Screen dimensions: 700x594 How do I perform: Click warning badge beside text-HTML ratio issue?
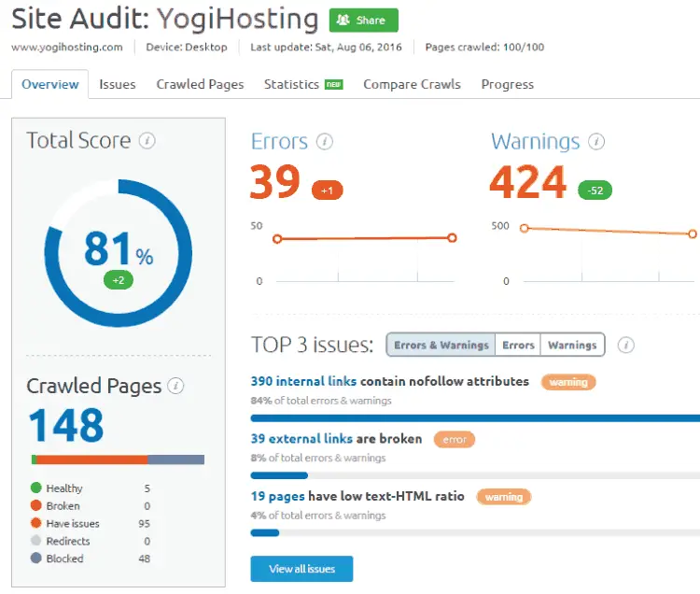(x=504, y=497)
